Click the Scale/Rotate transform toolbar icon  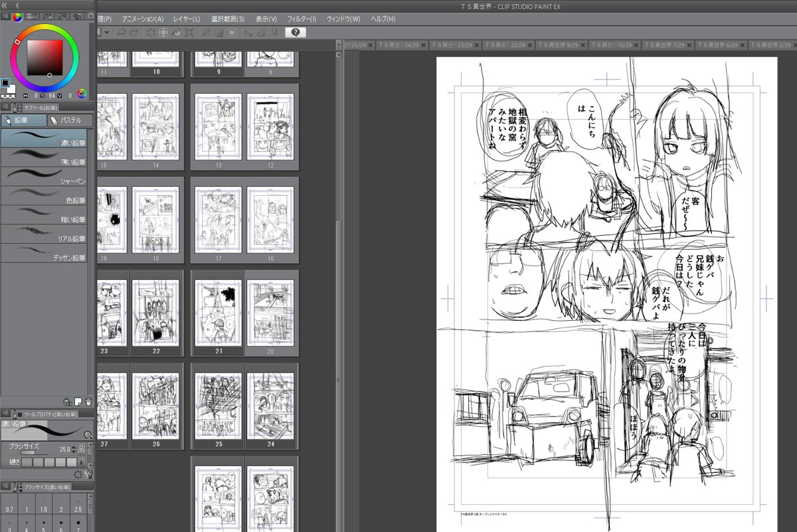point(189,33)
